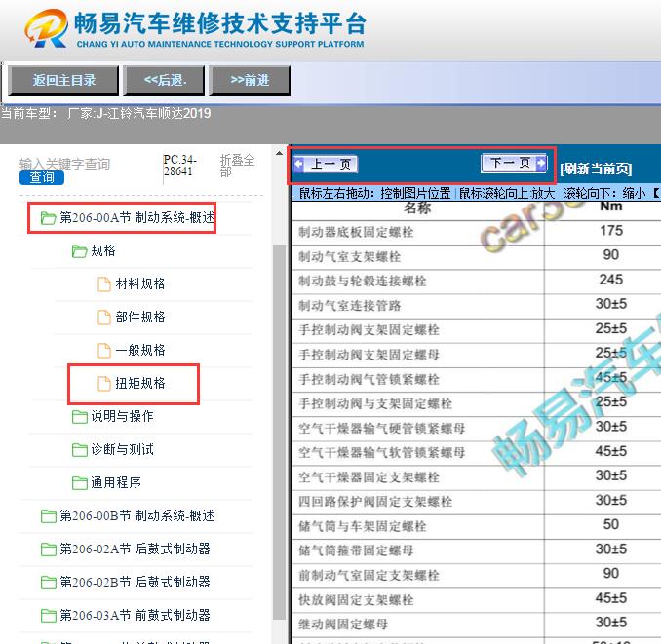Open 部件规格 document

[140, 318]
